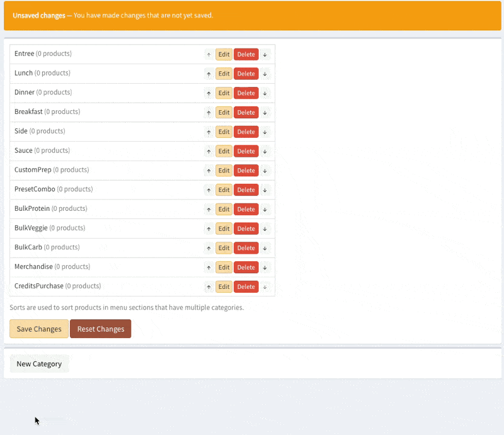Click the up arrow for Dinner
Screen dimensions: 504x435
point(209,94)
